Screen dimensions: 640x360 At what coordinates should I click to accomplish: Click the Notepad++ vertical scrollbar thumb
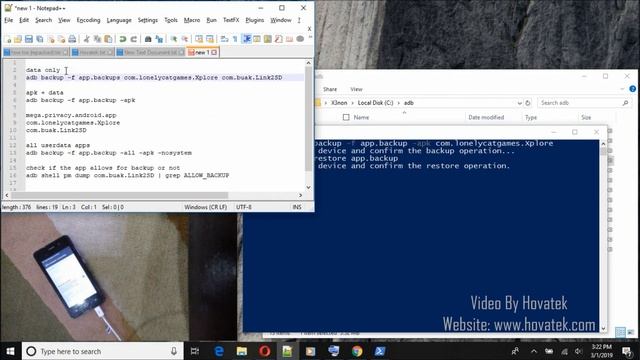pyautogui.click(x=308, y=119)
